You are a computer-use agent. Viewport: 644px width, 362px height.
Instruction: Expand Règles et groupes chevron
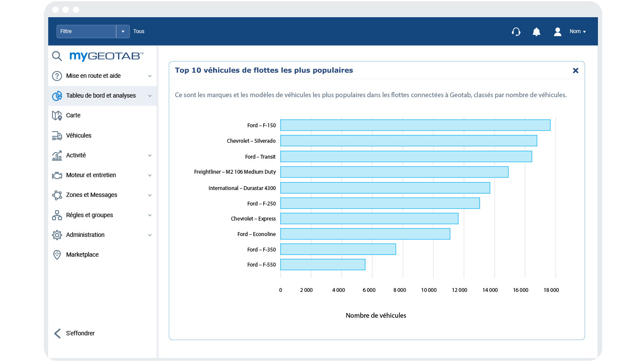click(x=150, y=215)
